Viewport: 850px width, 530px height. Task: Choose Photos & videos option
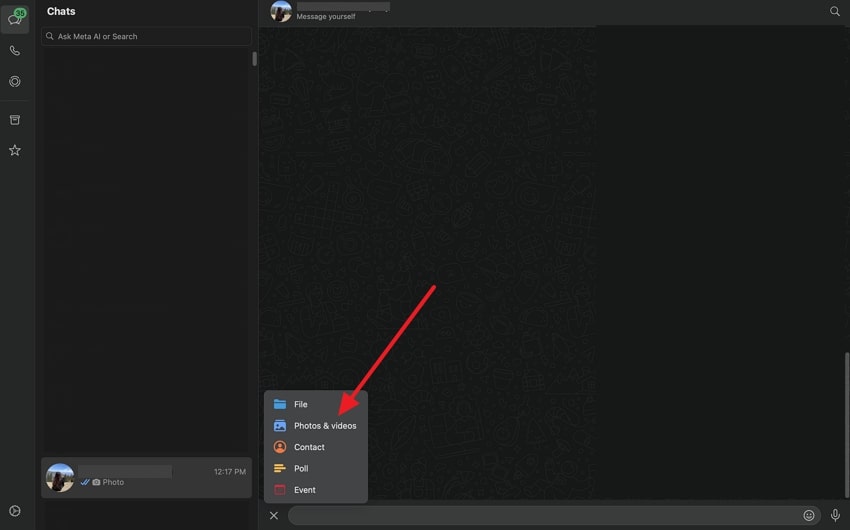pos(324,426)
